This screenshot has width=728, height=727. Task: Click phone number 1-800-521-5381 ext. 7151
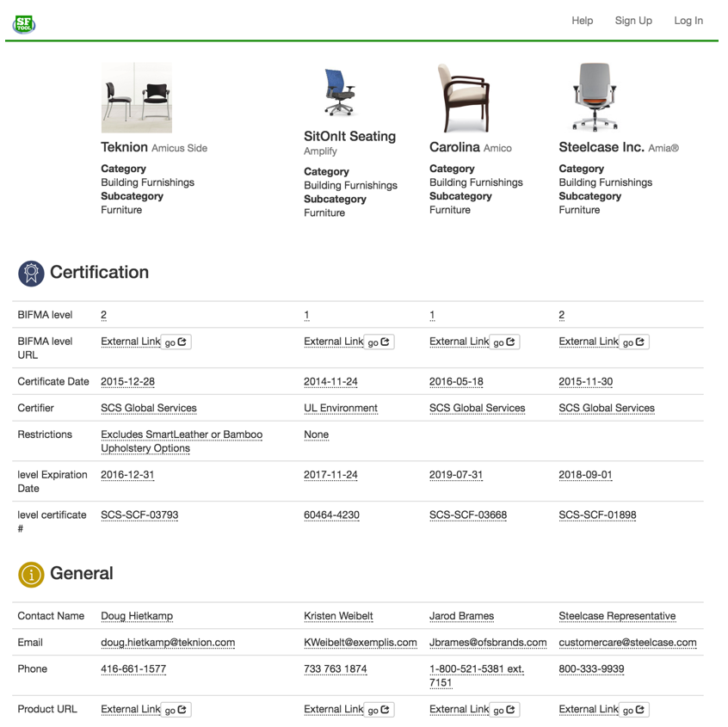477,676
